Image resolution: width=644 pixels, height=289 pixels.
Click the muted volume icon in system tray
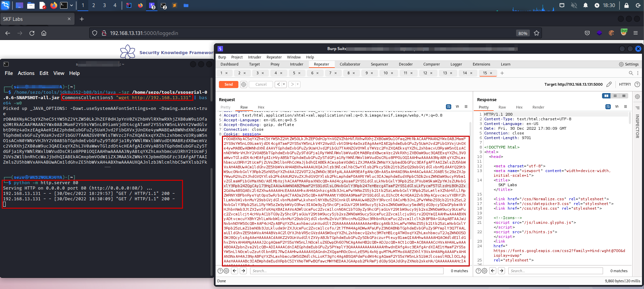(x=574, y=5)
